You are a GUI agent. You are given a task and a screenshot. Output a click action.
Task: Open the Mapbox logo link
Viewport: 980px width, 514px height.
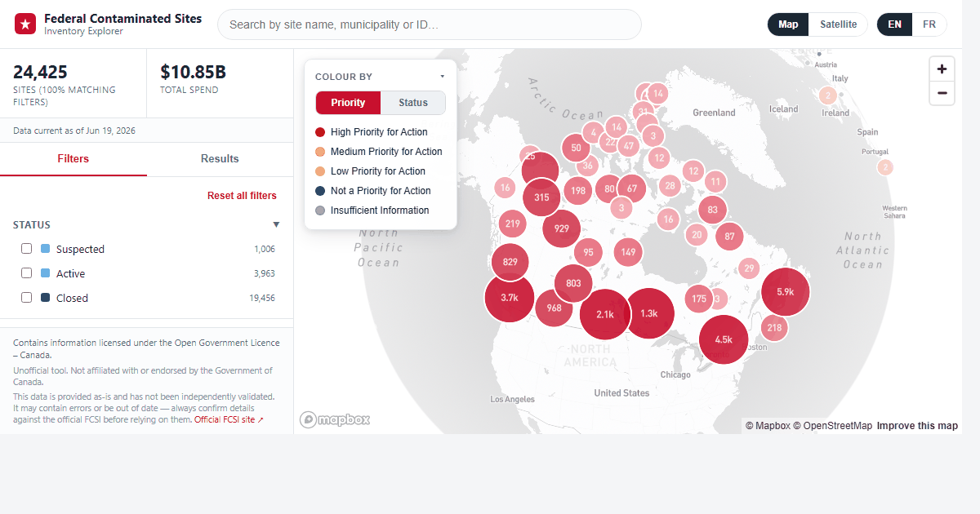click(x=335, y=419)
